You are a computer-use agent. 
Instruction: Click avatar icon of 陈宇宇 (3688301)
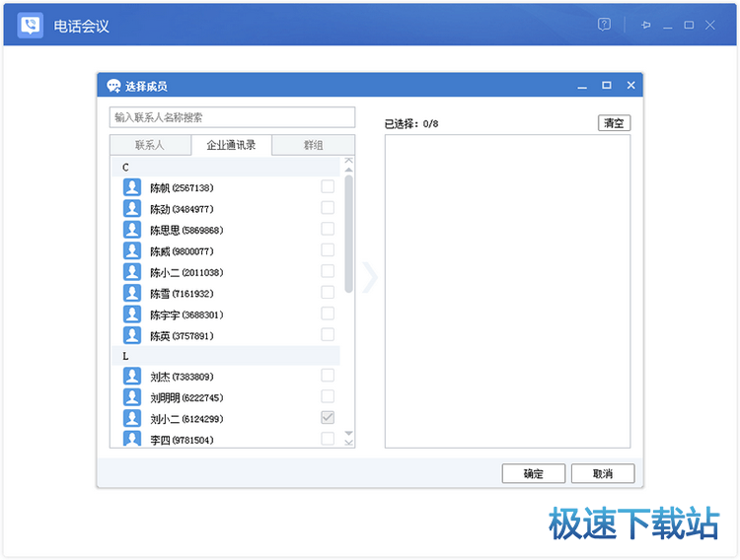tap(132, 315)
